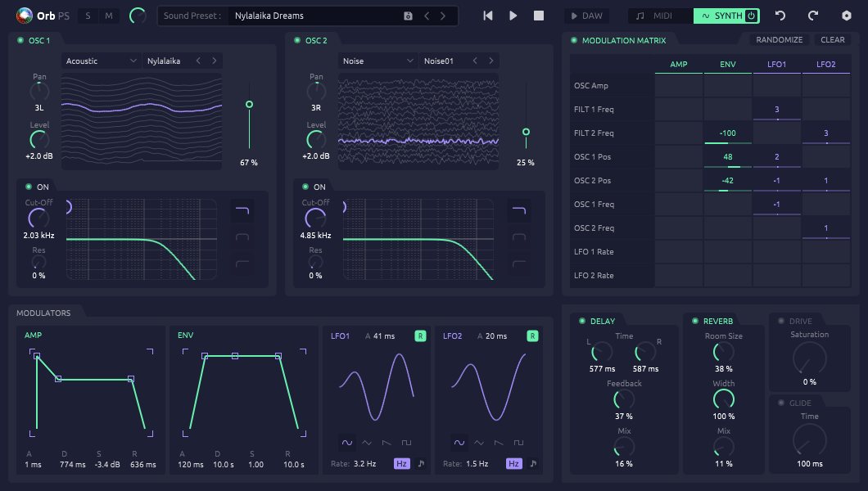Toggle the OSC 1 filter ON switch
The height and width of the screenshot is (491, 868).
[x=29, y=187]
